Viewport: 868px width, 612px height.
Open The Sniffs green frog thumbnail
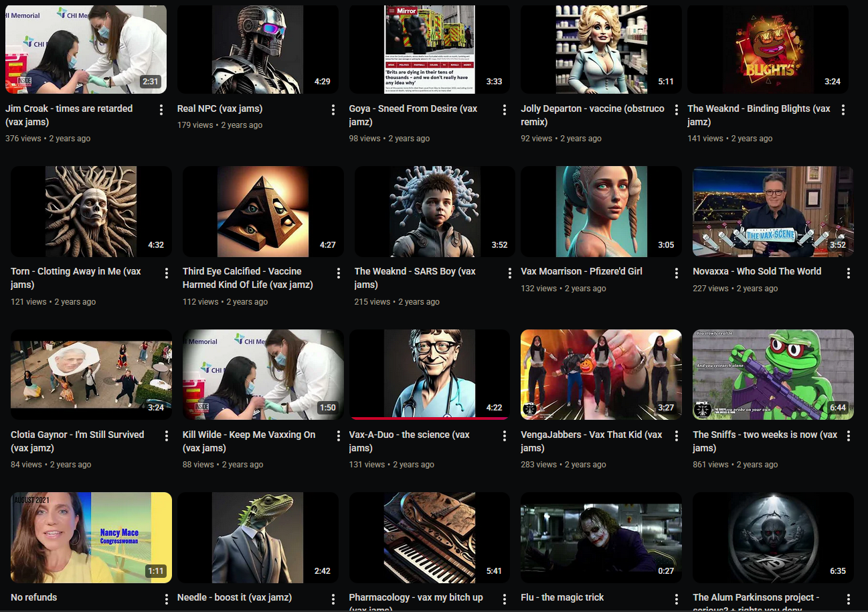pyautogui.click(x=773, y=375)
